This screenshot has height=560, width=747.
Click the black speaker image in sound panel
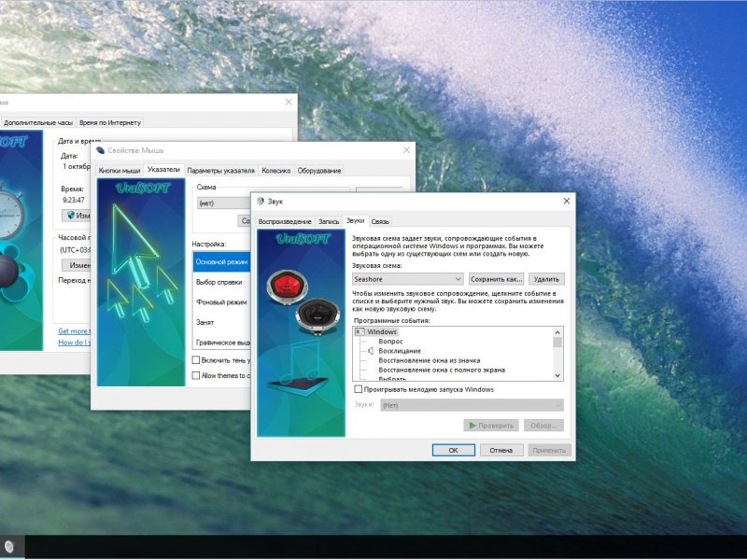point(314,319)
